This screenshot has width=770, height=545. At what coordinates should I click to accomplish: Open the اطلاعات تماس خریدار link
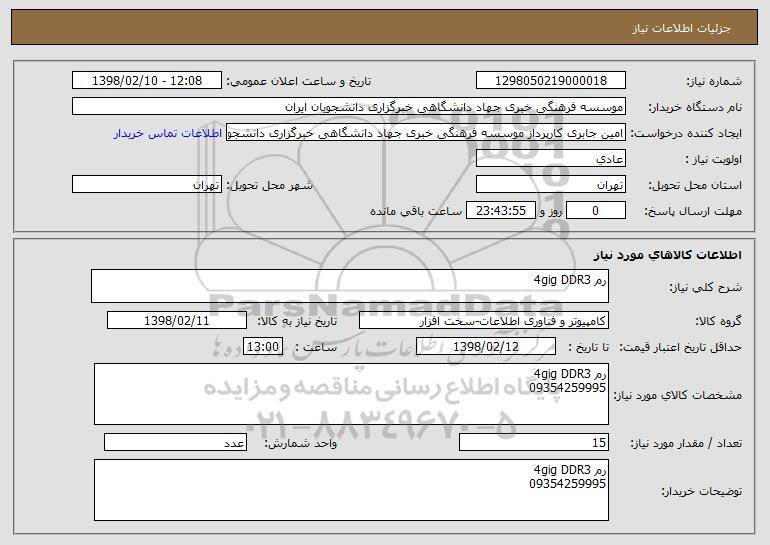click(168, 134)
